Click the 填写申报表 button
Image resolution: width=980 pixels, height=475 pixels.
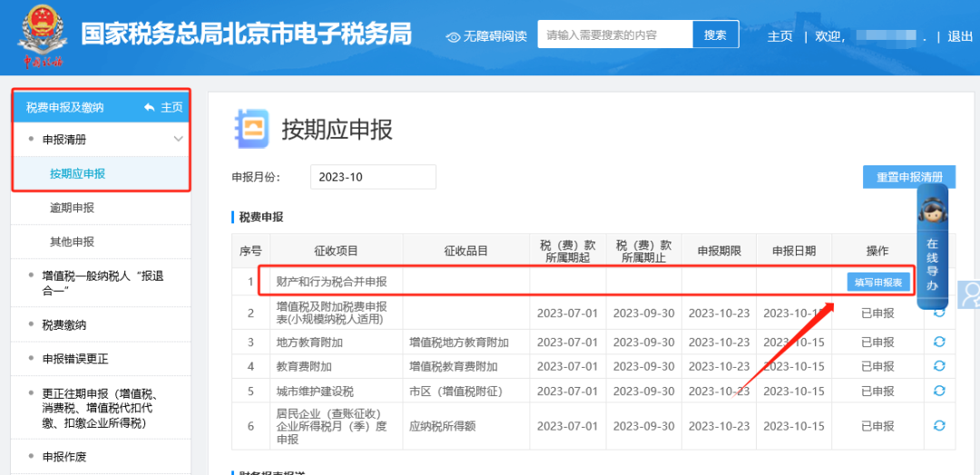878,282
